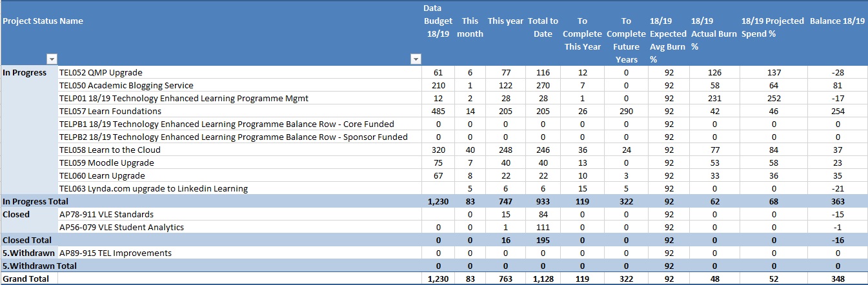The width and height of the screenshot is (868, 285).
Task: Click the TEL058 Learn to the Cloud cell
Action: click(110, 150)
